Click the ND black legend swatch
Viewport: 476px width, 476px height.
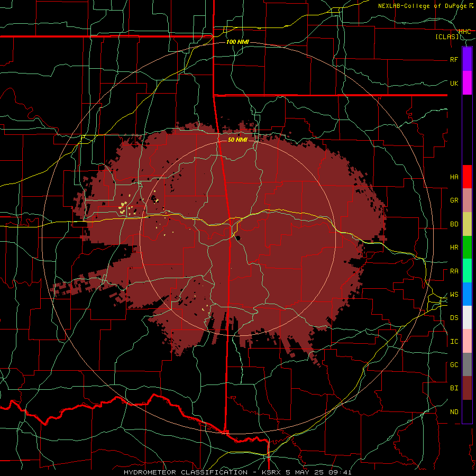click(467, 411)
